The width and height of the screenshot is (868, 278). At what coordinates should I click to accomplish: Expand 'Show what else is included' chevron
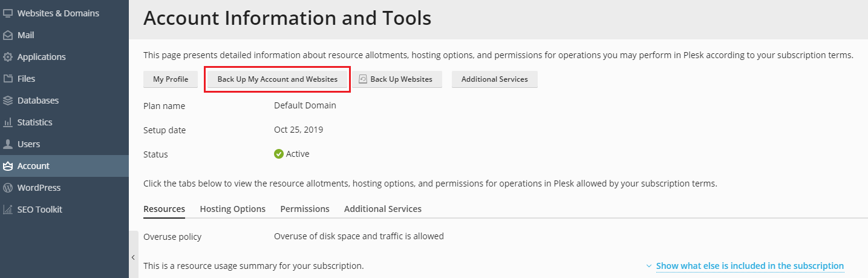click(649, 266)
